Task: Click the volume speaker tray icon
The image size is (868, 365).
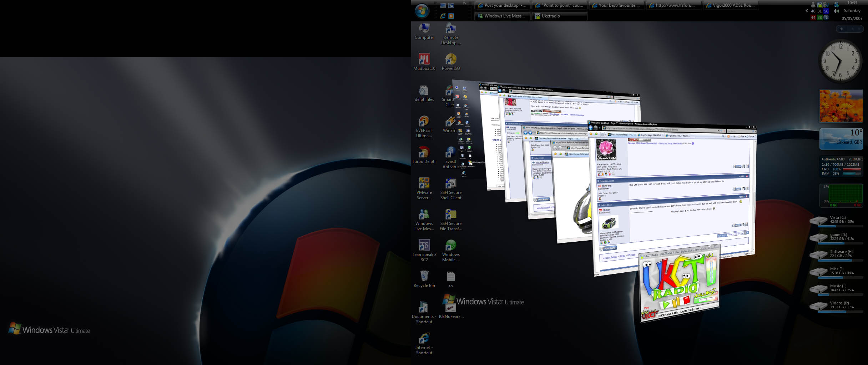Action: pos(836,11)
